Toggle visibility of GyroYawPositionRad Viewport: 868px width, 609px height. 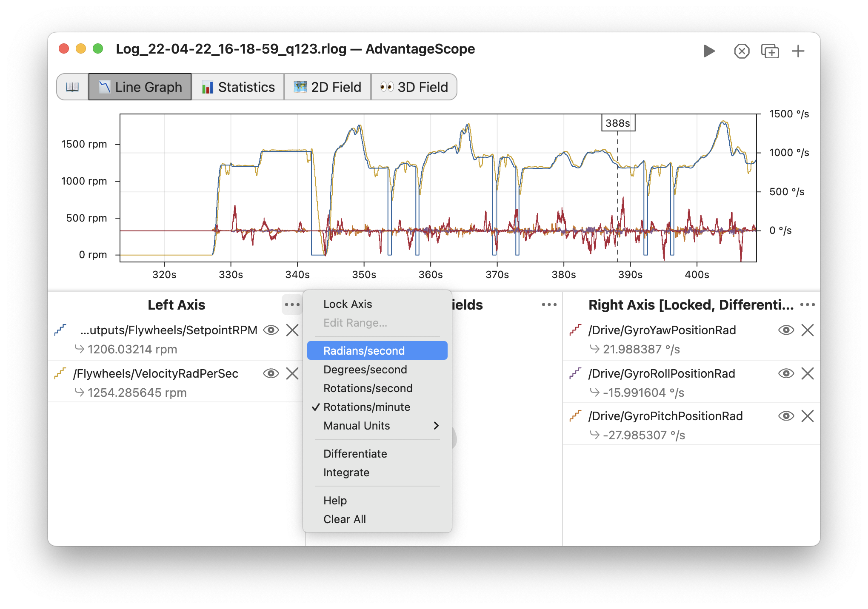click(x=786, y=330)
